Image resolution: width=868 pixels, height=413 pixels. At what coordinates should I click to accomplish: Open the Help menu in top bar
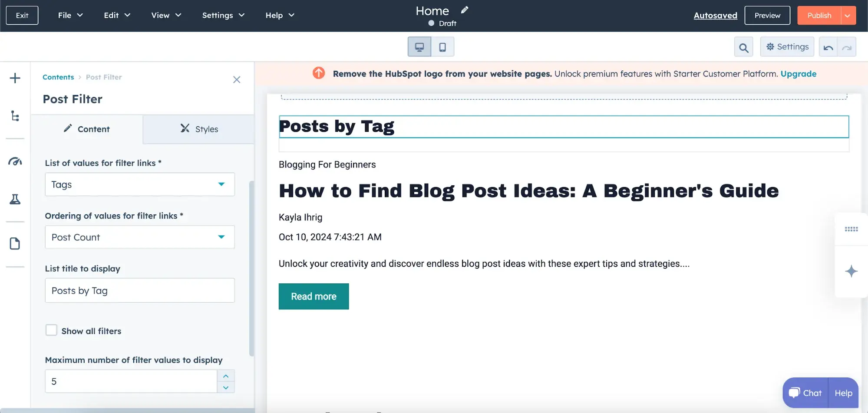[280, 15]
